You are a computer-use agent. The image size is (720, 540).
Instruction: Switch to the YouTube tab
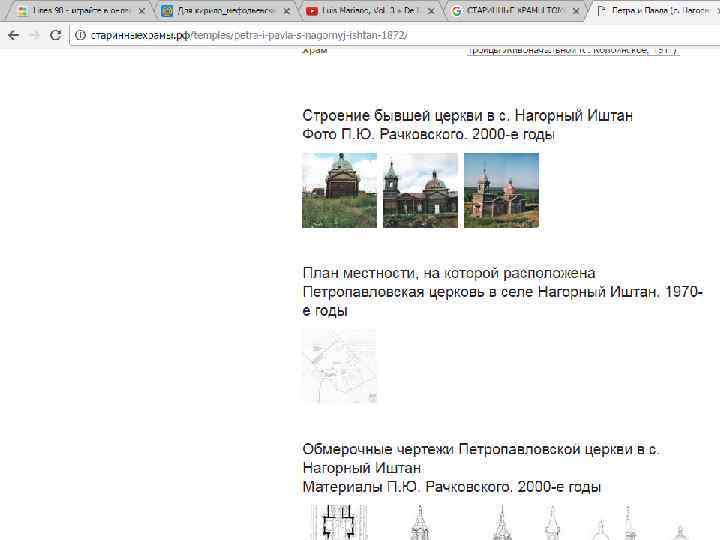tap(369, 10)
